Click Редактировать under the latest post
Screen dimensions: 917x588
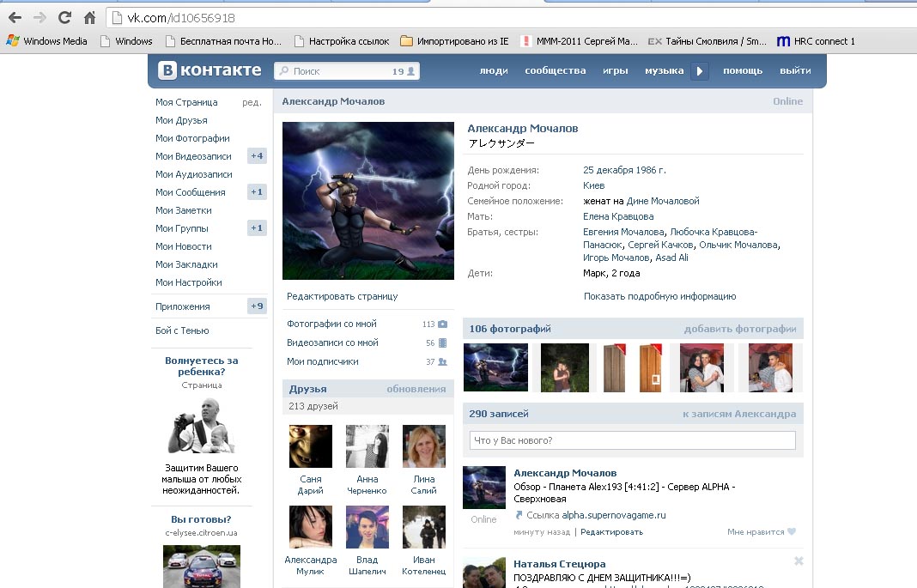pyautogui.click(x=611, y=532)
